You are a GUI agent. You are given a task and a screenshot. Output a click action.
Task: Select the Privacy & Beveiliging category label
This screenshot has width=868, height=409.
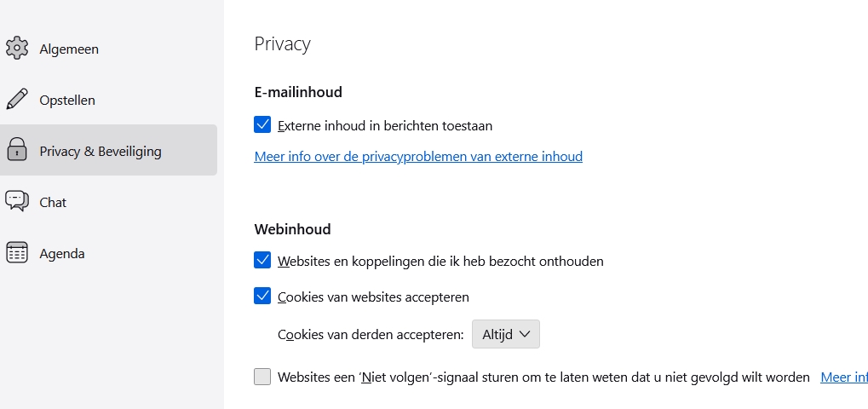pyautogui.click(x=101, y=152)
